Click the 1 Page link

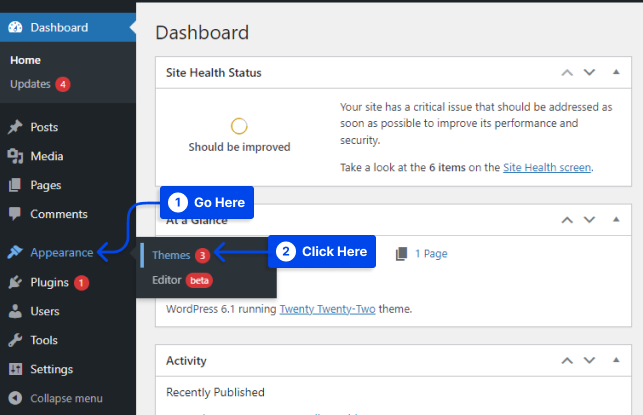pos(431,254)
